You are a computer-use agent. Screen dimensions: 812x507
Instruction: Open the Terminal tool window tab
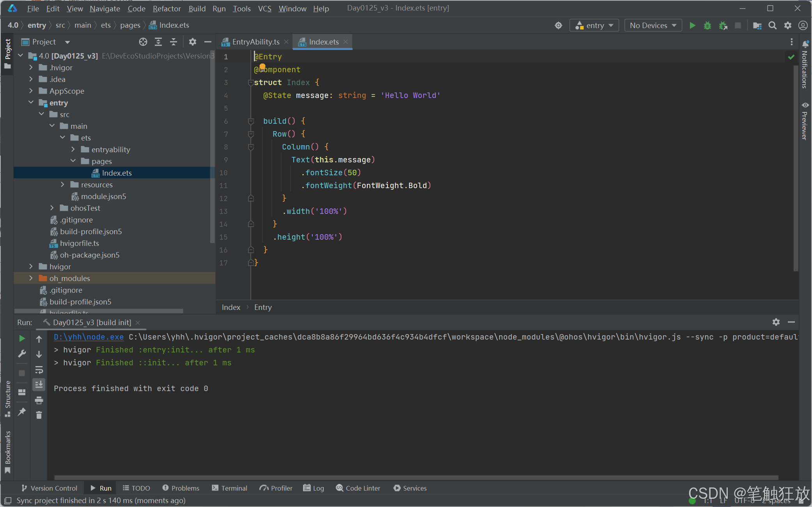coord(230,488)
